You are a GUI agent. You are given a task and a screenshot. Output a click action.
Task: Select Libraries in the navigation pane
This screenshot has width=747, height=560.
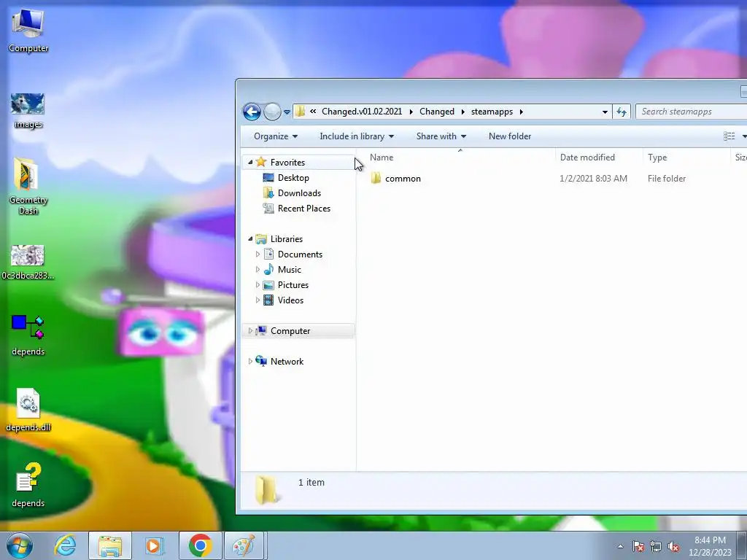click(286, 239)
